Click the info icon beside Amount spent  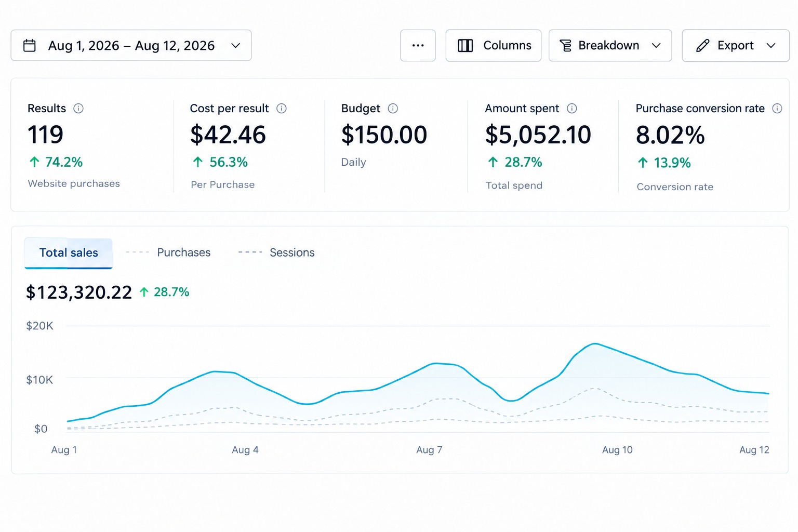[571, 108]
